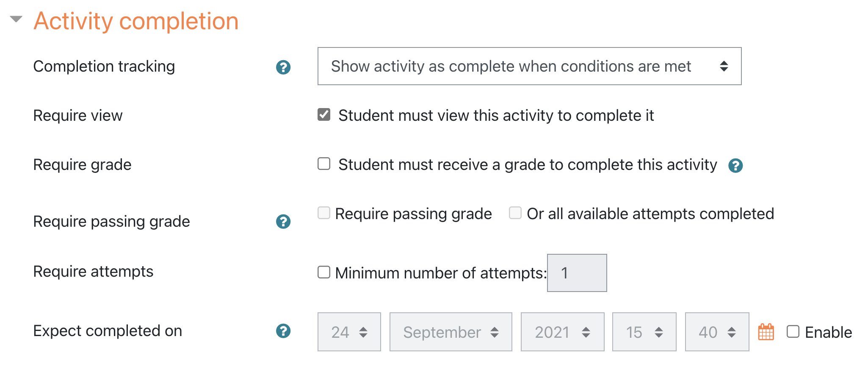Open help for Completion tracking
This screenshot has width=868, height=367.
tap(283, 67)
